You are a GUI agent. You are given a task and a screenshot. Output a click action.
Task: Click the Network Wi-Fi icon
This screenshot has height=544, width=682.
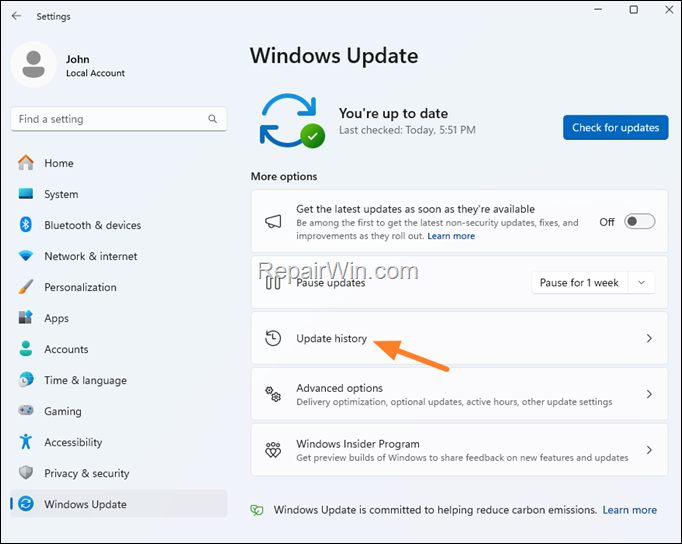coord(26,256)
